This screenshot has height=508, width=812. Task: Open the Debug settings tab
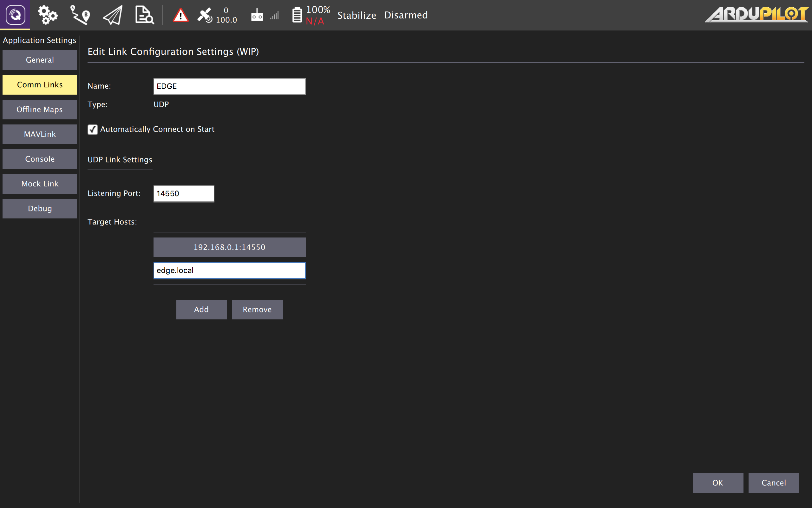(40, 209)
